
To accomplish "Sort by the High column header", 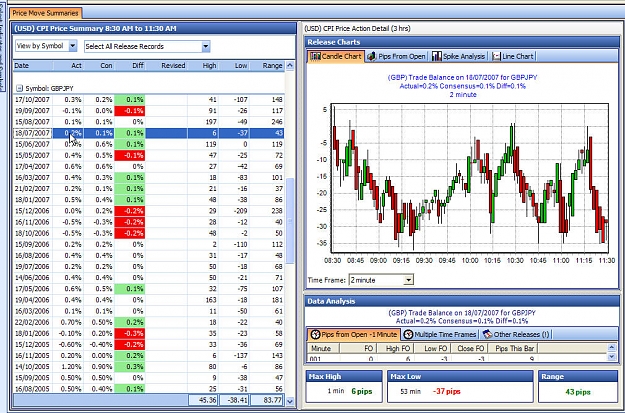I will (202, 65).
